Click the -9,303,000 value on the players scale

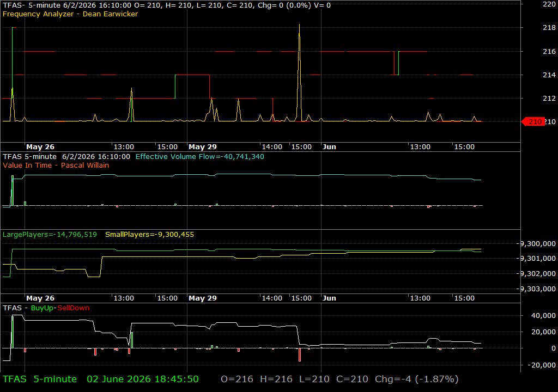(537, 289)
